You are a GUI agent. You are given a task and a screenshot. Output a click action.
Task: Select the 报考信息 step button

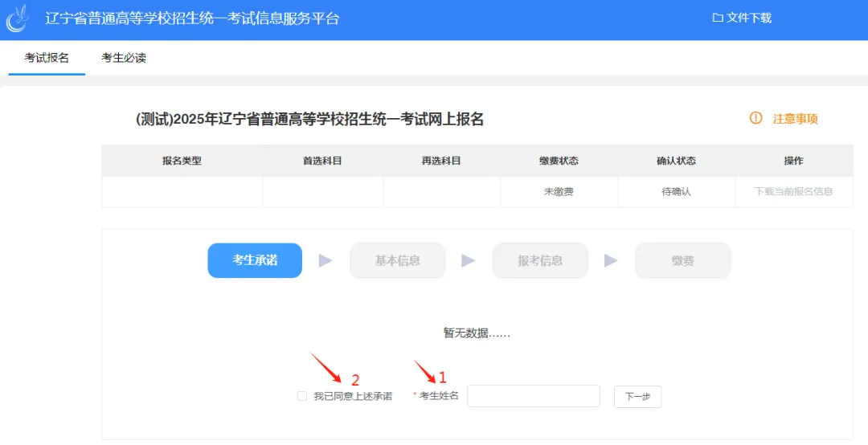tap(540, 260)
